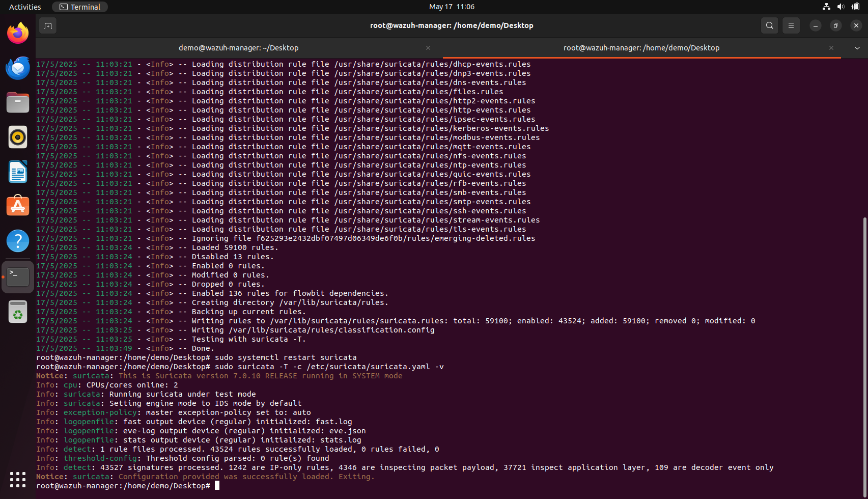Viewport: 868px width, 499px height.
Task: Launch Thunderbird mail from the dock
Action: (x=18, y=68)
